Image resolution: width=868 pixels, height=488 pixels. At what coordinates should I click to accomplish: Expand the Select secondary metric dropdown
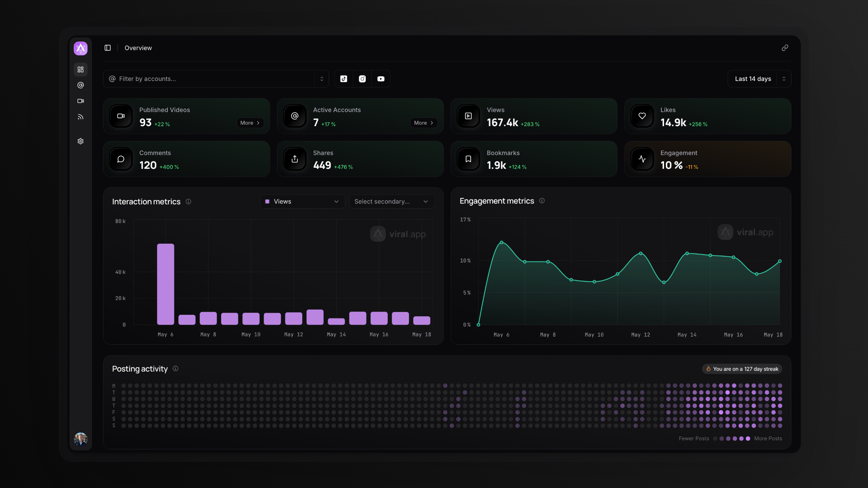click(x=391, y=202)
